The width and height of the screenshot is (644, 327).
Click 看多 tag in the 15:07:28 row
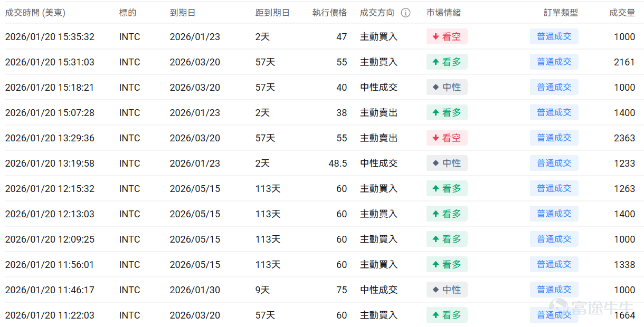pyautogui.click(x=447, y=112)
